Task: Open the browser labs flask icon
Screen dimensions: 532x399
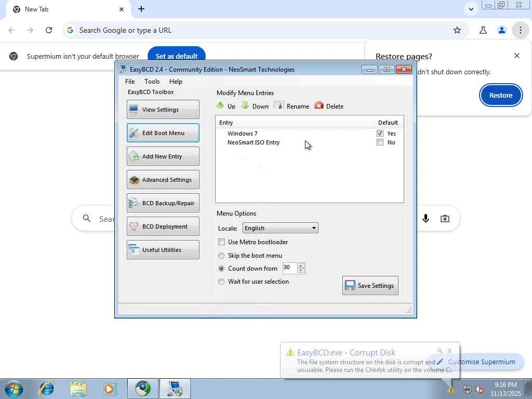Action: tap(483, 30)
